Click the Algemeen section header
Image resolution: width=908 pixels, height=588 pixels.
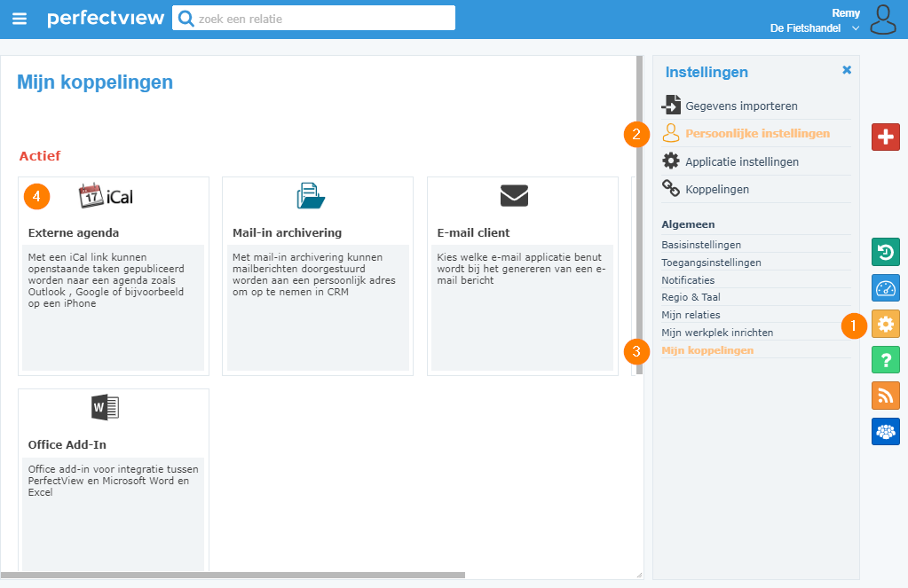(x=688, y=224)
